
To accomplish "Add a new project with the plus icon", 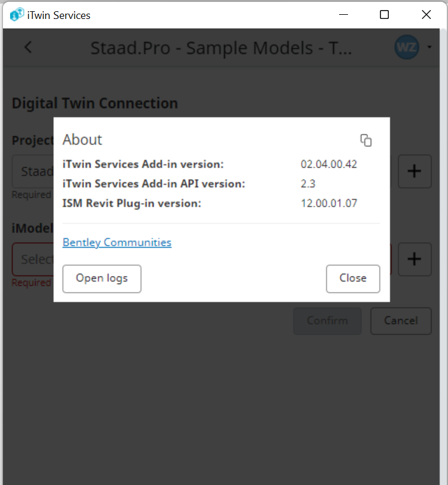I will pyautogui.click(x=415, y=171).
